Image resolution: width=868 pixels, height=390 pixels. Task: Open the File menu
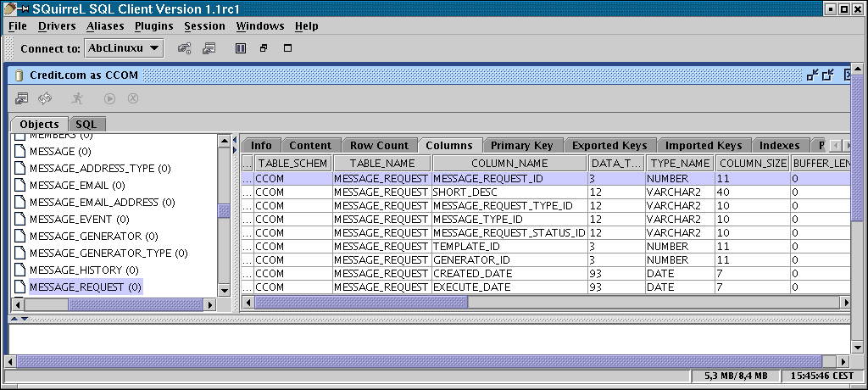pyautogui.click(x=18, y=26)
